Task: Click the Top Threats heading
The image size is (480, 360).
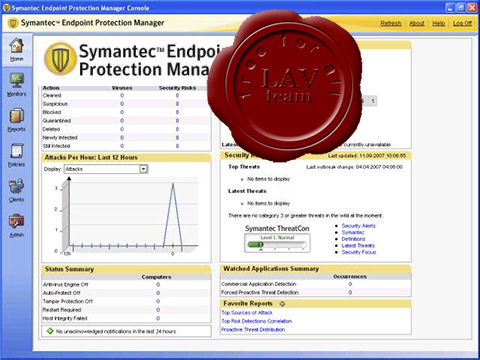Action: 244,167
